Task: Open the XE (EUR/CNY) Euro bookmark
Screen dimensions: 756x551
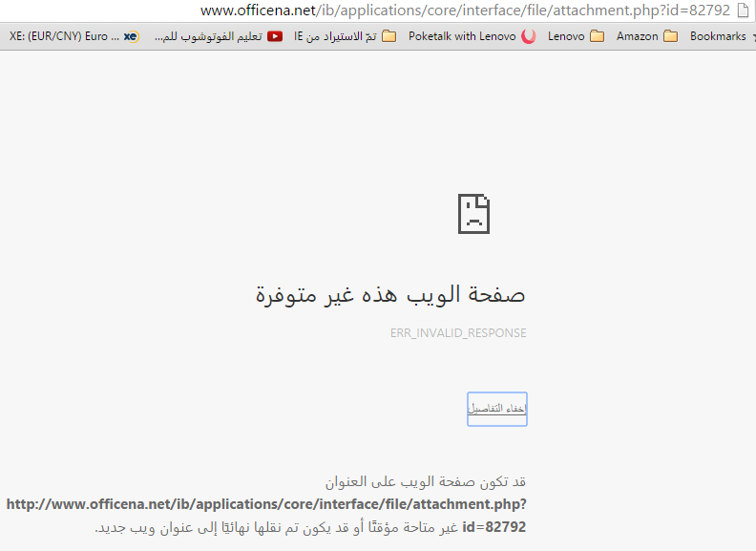Action: [x=74, y=36]
